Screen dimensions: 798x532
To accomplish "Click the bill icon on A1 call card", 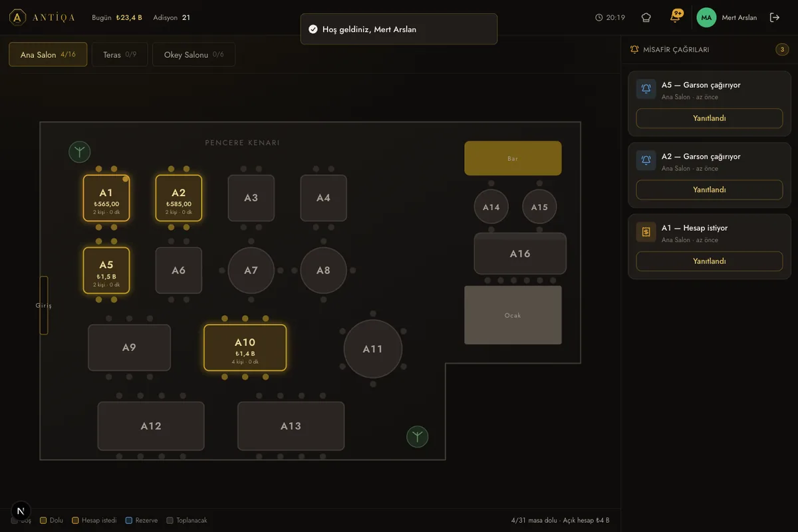I will point(646,231).
